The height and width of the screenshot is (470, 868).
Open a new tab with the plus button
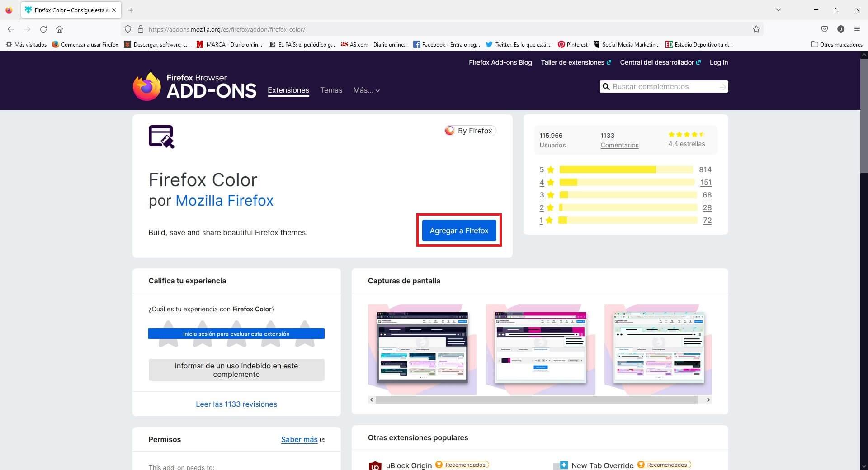click(x=131, y=10)
